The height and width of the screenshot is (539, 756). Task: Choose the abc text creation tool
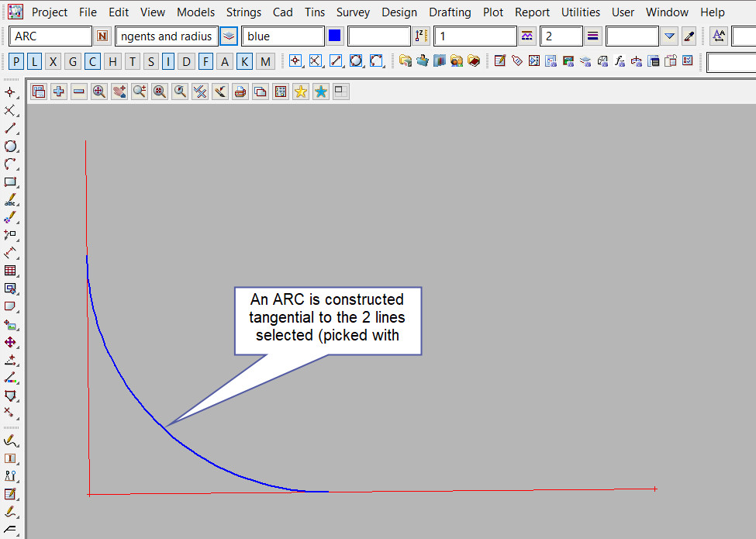coord(10,201)
